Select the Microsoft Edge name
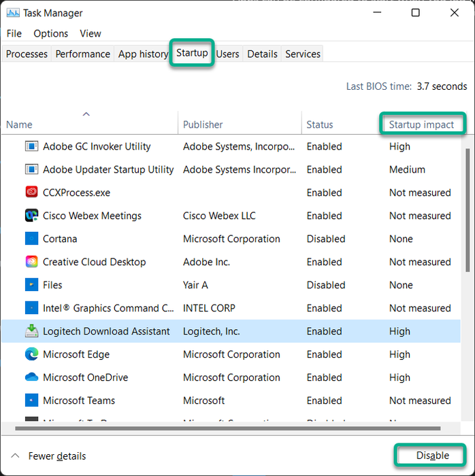The image size is (475, 476). click(x=76, y=354)
